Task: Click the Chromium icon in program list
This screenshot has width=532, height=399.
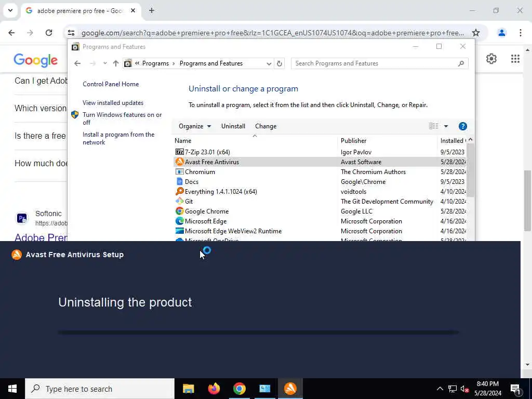Action: [x=179, y=171]
